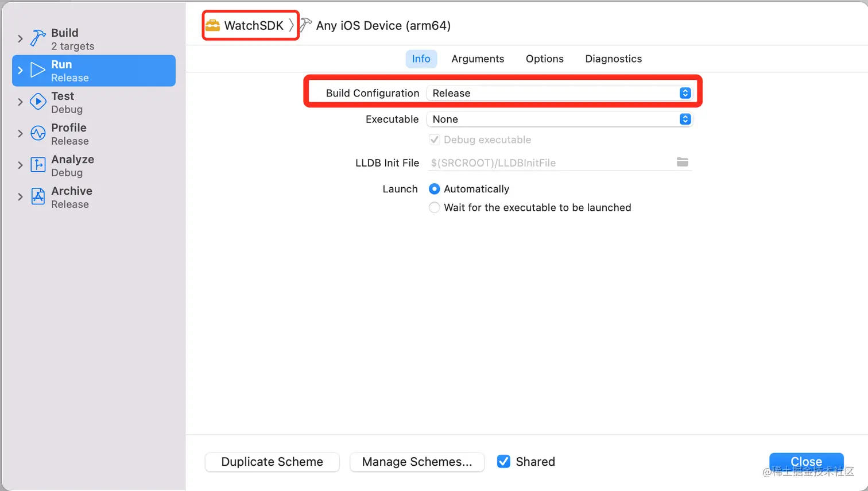Expand the Archive action disclosure arrow
The image size is (868, 491).
[x=20, y=196]
